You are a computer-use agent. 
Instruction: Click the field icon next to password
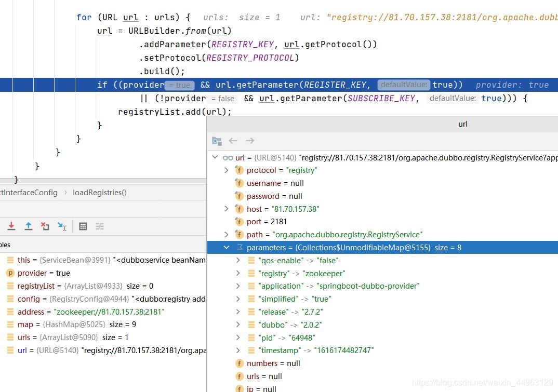click(239, 196)
